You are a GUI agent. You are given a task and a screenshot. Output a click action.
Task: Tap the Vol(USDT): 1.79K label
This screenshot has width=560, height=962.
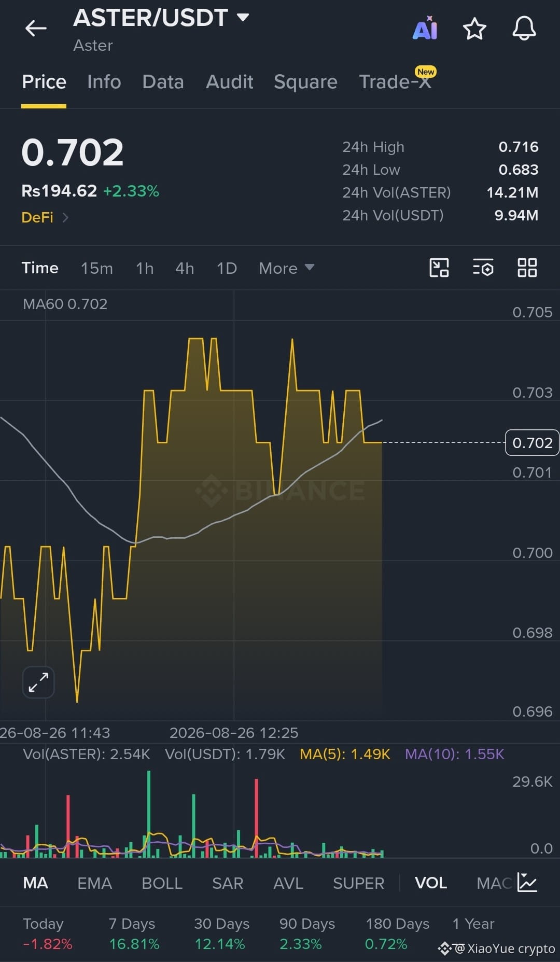tap(225, 754)
